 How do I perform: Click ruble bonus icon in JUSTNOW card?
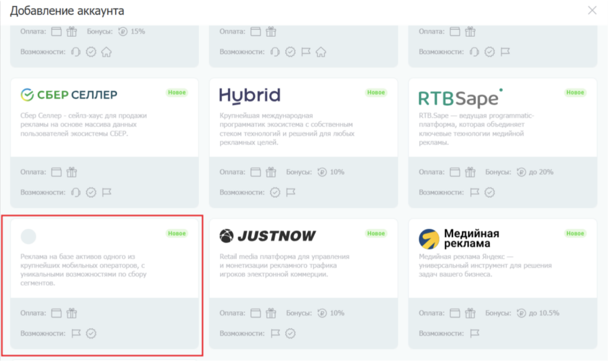coord(322,313)
